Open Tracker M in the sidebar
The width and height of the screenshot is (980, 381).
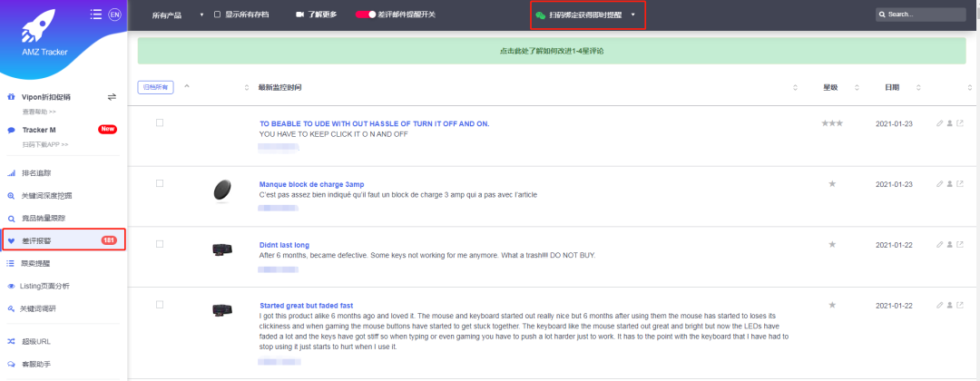tap(39, 130)
